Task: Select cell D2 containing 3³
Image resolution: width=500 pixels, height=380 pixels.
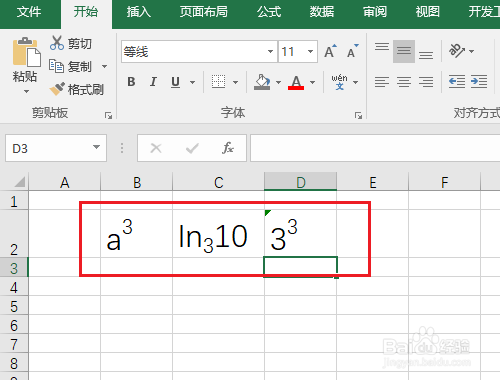Action: [x=300, y=233]
